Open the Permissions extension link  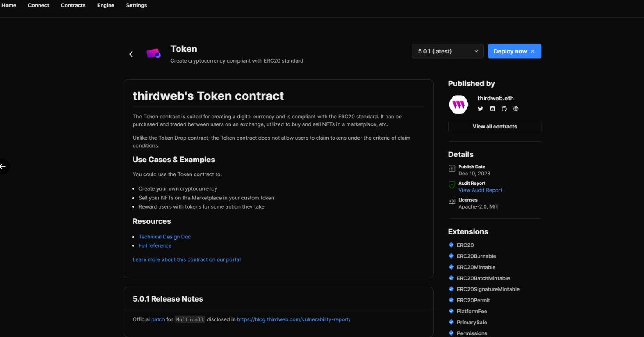point(472,333)
